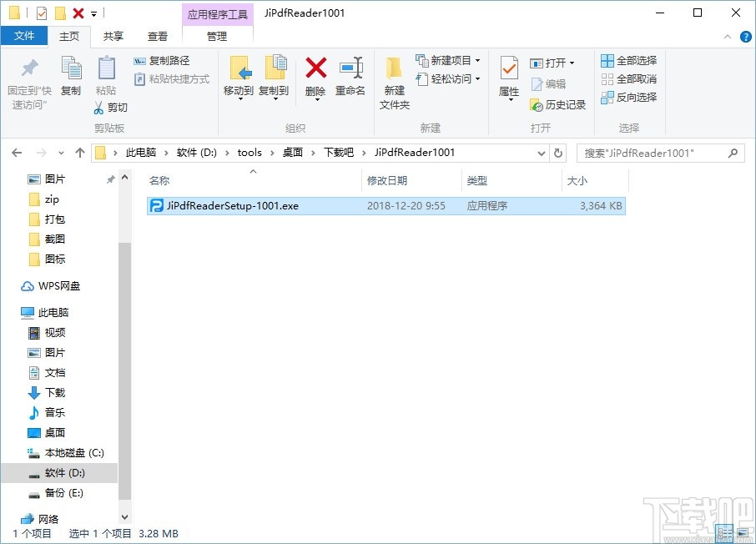
Task: Click Select none (全部取消)
Action: pos(628,79)
